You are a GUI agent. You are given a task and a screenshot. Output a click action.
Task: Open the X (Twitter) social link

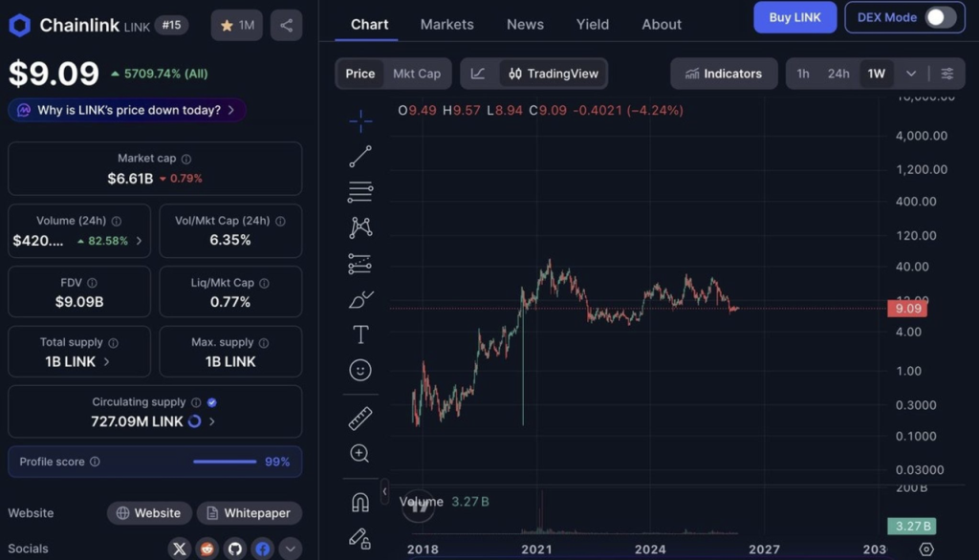tap(179, 549)
